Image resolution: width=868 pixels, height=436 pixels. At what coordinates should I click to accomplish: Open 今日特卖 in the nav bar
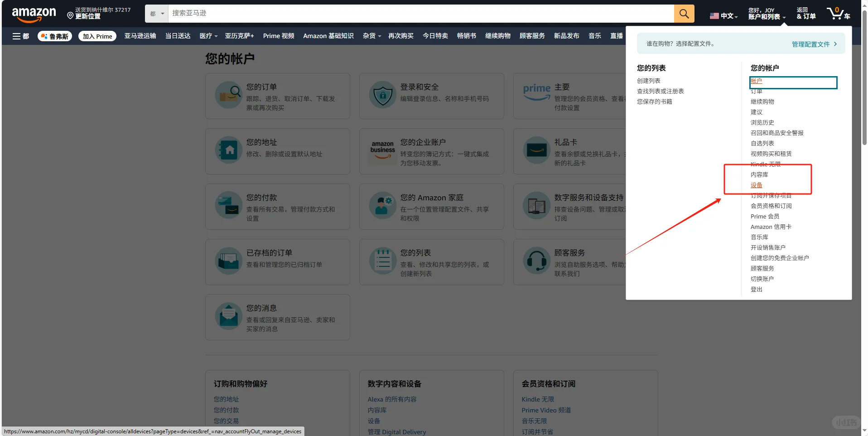[x=435, y=36]
